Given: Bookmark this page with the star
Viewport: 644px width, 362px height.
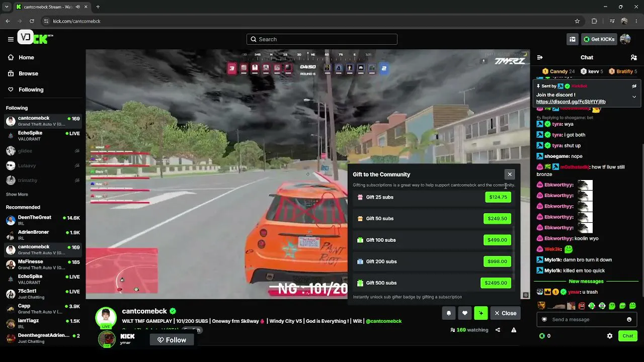Looking at the screenshot, I should tap(577, 21).
